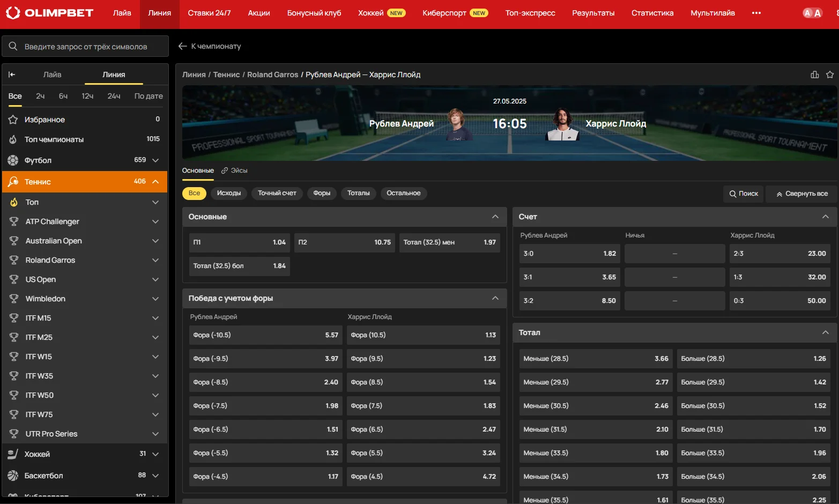Click the search input field
Viewport: 839px width, 504px height.
[86, 47]
